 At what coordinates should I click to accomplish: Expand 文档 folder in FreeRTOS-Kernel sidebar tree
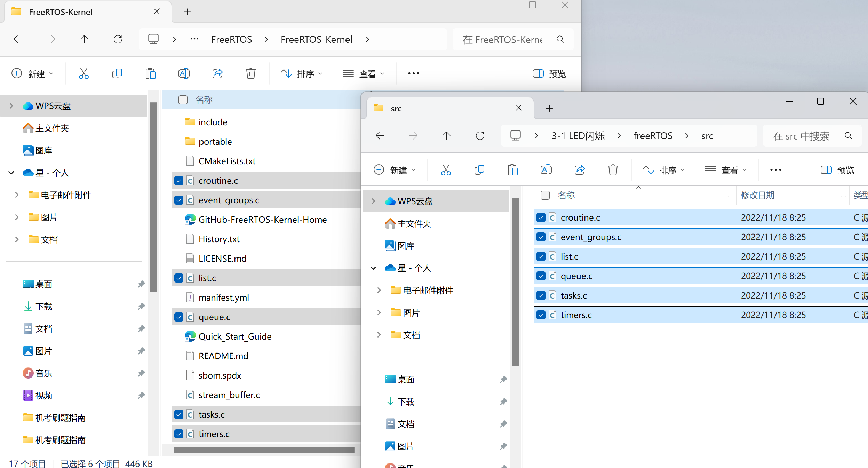pyautogui.click(x=17, y=239)
